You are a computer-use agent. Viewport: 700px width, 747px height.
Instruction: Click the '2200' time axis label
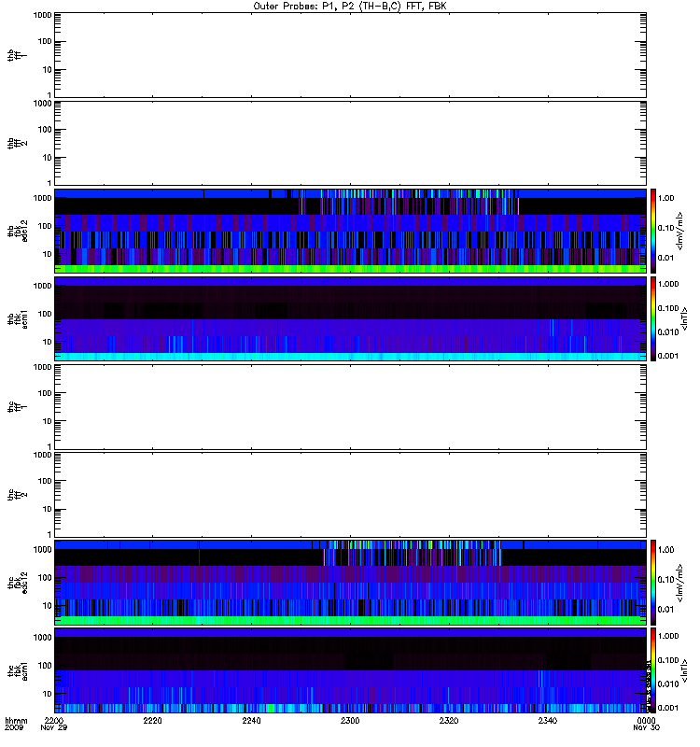point(53,720)
